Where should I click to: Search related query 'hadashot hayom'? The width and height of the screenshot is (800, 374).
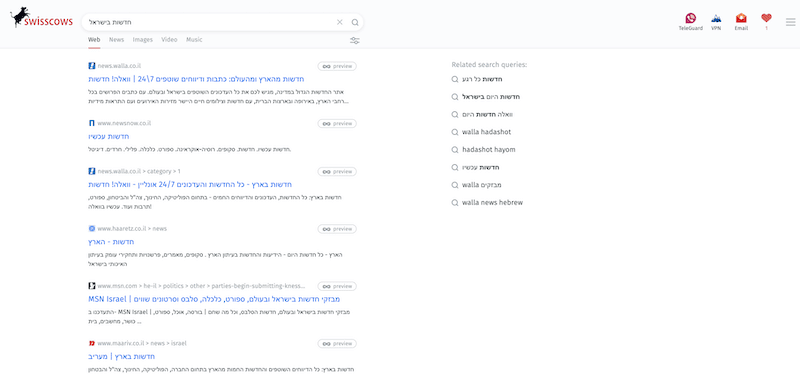(488, 149)
